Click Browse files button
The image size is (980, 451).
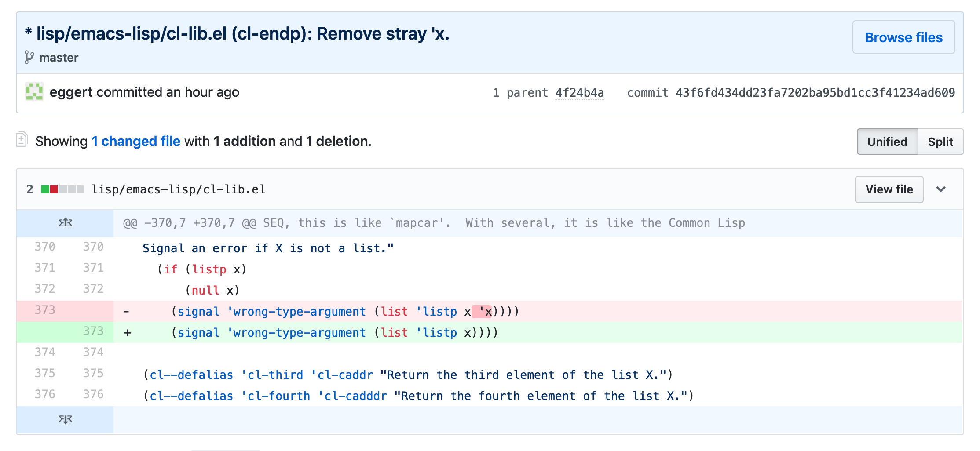click(x=903, y=37)
